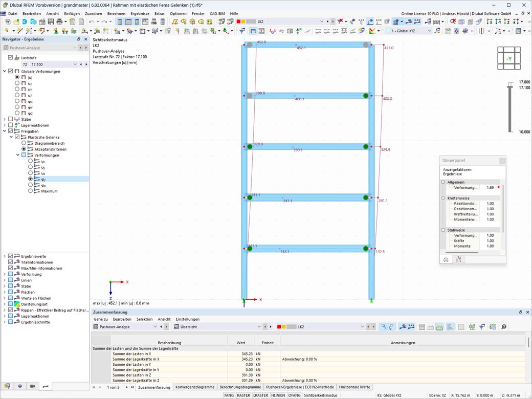Close the Steuerpanel
This screenshot has width=532, height=399.
click(502, 161)
